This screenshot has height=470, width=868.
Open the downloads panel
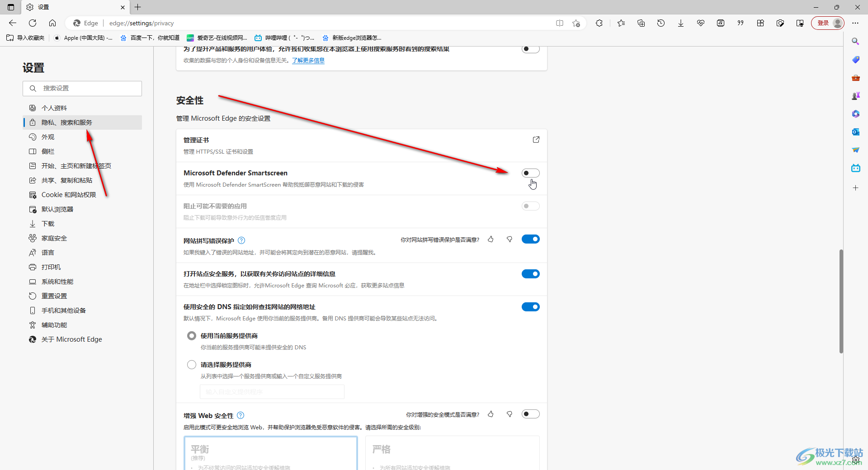click(681, 23)
